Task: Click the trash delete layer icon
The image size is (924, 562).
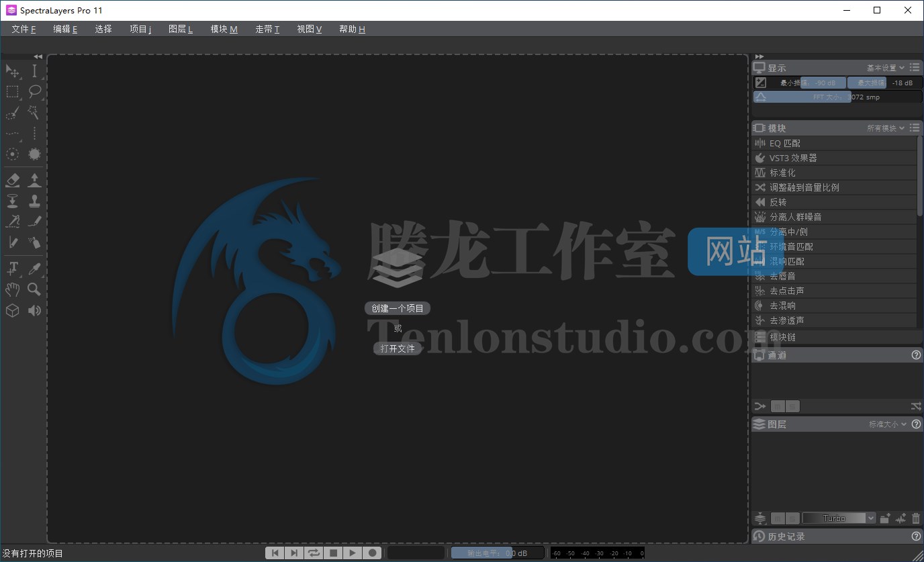Action: (x=916, y=518)
